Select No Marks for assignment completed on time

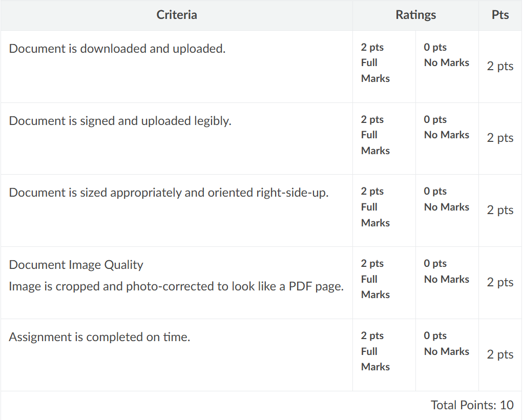point(446,344)
